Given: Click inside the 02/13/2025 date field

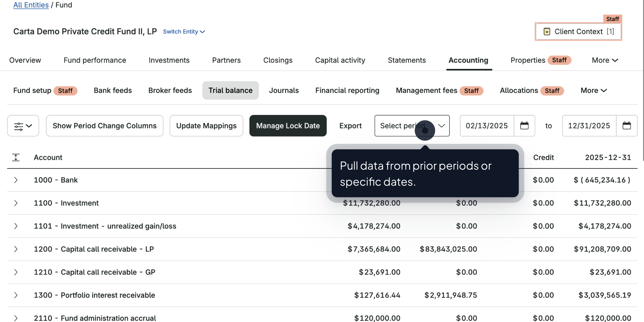Looking at the screenshot, I should tap(487, 126).
